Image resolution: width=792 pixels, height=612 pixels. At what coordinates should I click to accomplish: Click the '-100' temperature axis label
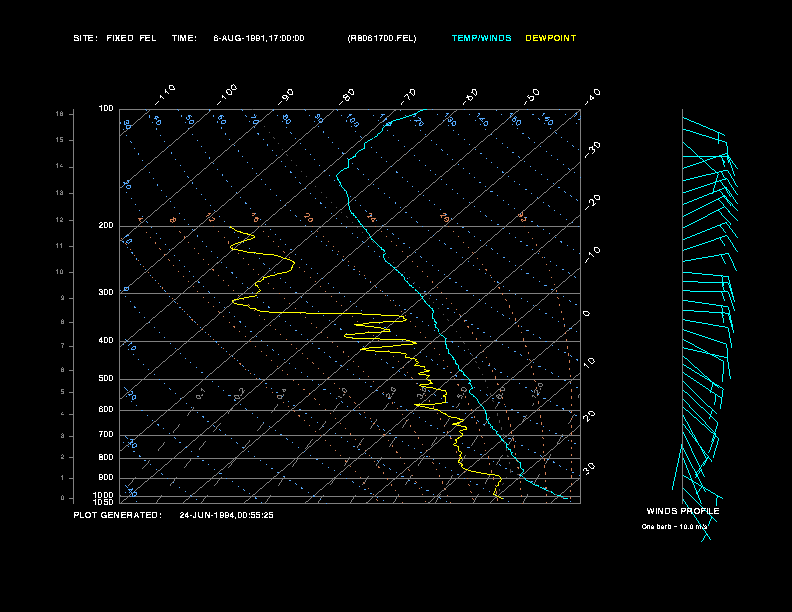tap(227, 95)
